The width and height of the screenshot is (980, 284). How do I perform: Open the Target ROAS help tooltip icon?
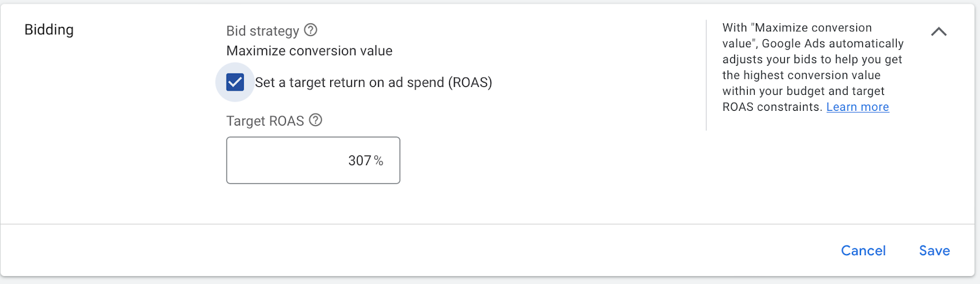tap(315, 120)
